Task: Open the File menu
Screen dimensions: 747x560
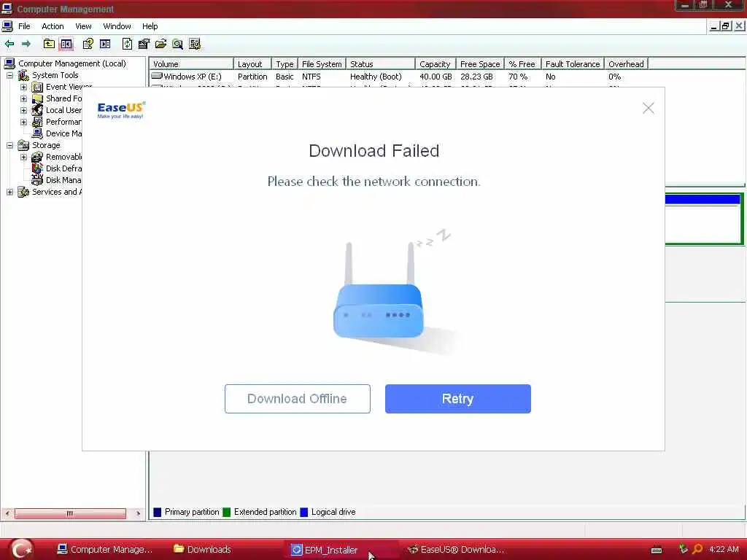Action: tap(24, 26)
